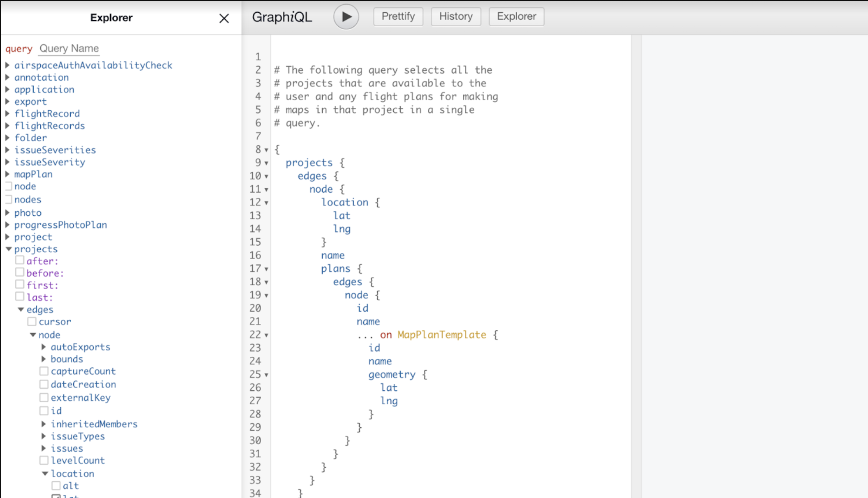The width and height of the screenshot is (868, 498).
Task: Check the node query checkbox
Action: click(x=8, y=186)
